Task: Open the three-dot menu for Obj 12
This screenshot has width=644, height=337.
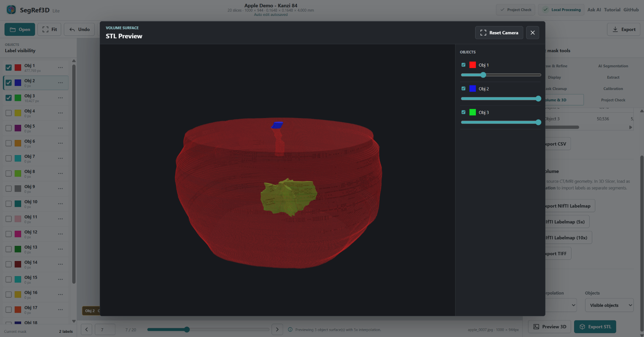Action: pos(60,234)
